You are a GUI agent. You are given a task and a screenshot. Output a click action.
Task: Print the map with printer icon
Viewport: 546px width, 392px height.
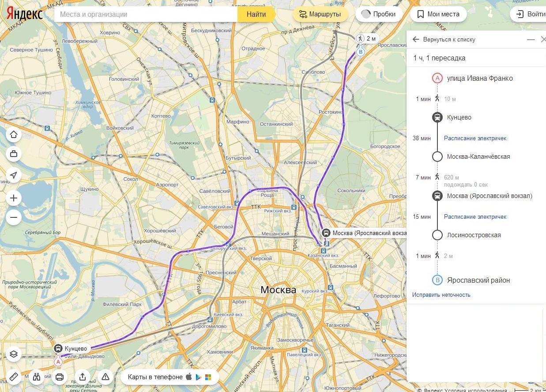coord(60,377)
